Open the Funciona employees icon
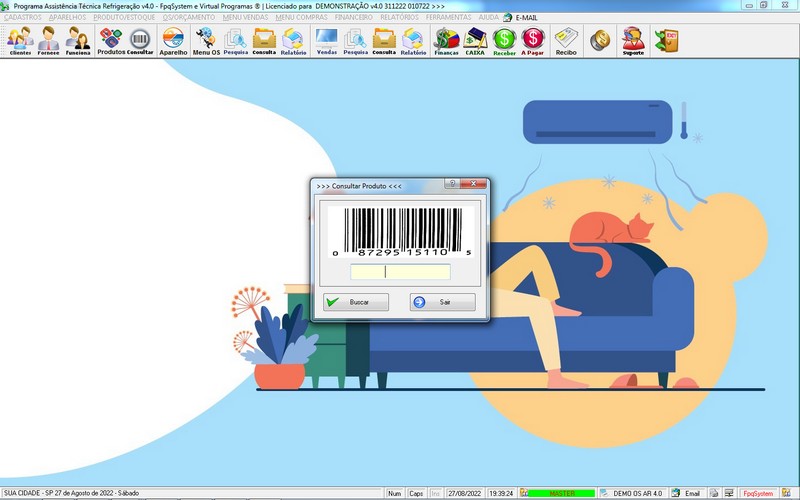This screenshot has height=500, width=800. [78, 41]
